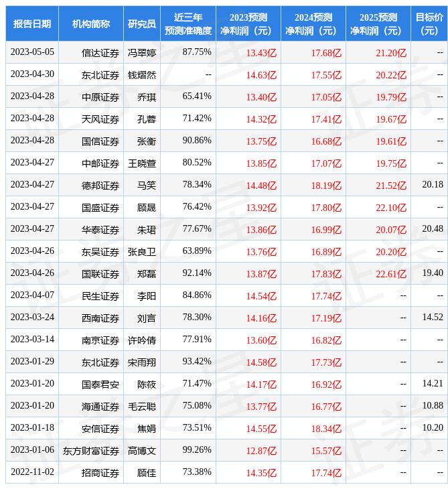Viewport: 448px width, 489px height.
Task: Click target price 14.52
Action: pos(433,317)
